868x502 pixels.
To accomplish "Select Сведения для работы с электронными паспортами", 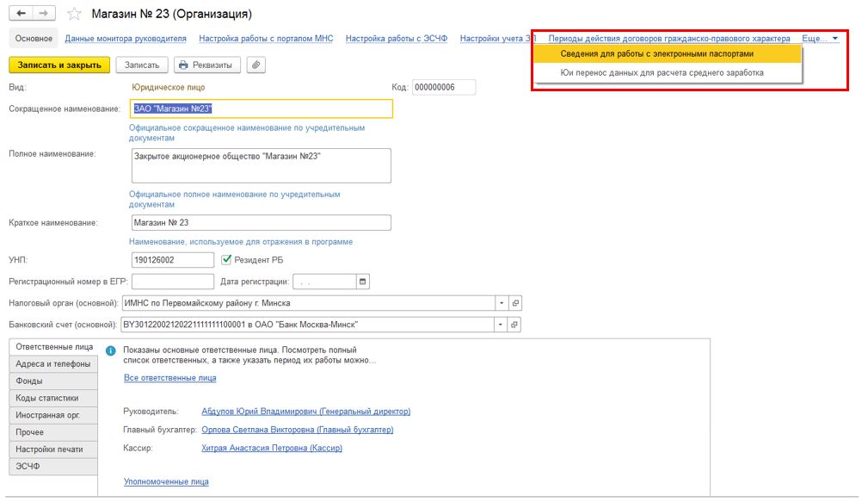I will [657, 53].
